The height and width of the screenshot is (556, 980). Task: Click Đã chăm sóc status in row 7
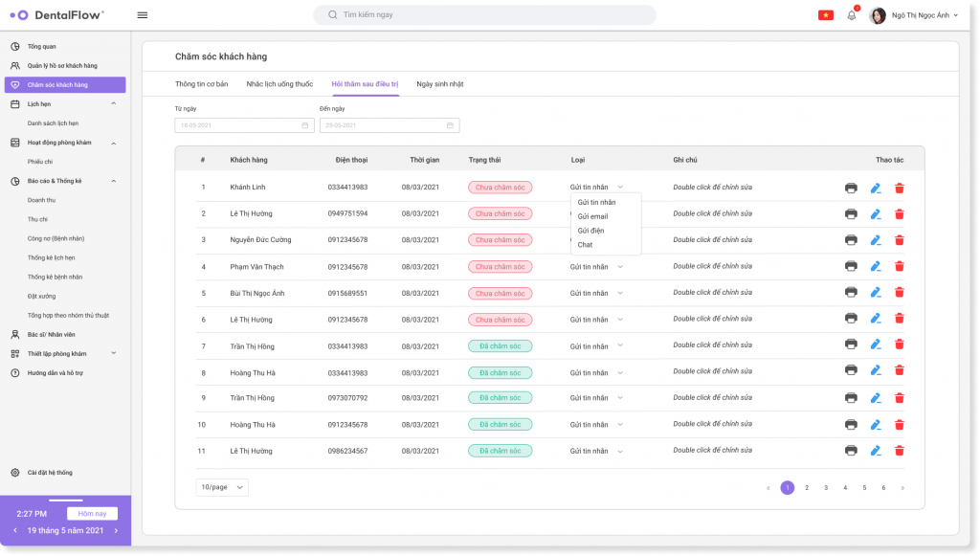tap(500, 346)
